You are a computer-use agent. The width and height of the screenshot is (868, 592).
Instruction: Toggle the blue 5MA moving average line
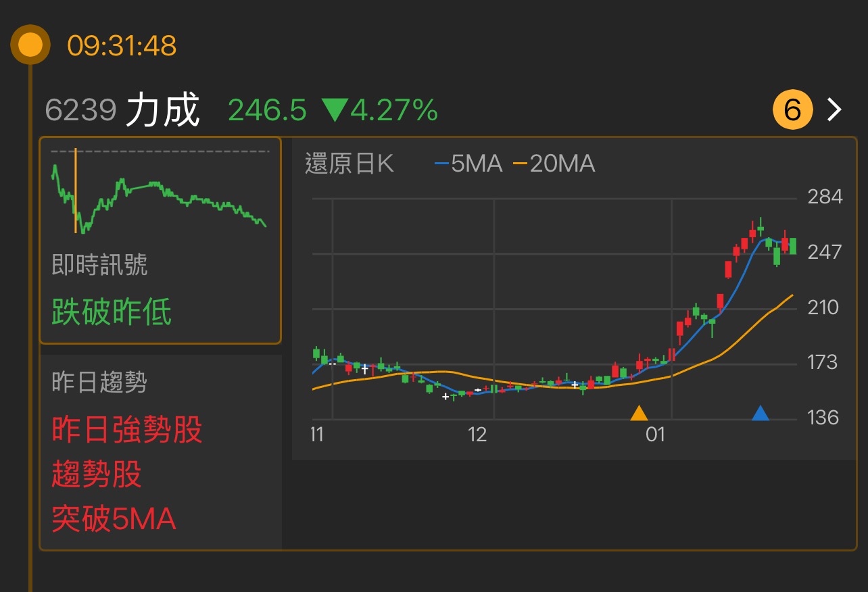click(x=473, y=164)
